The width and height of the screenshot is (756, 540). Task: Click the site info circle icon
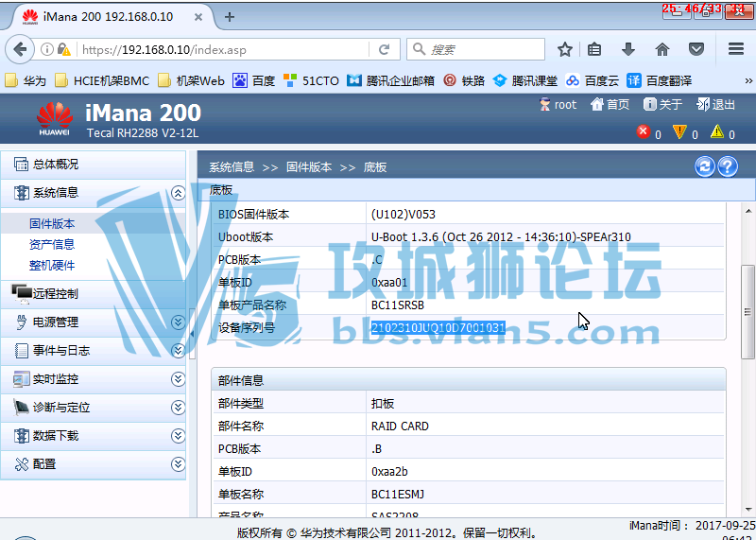click(46, 49)
